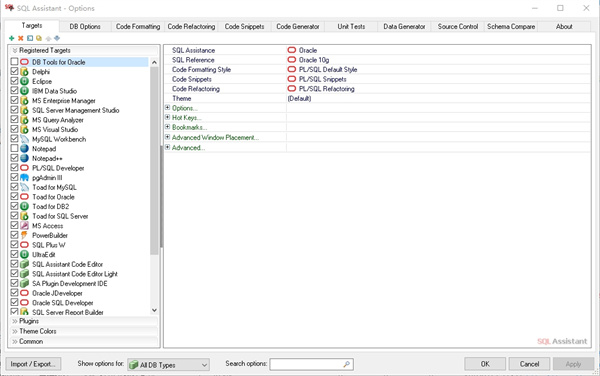Click inside the Search options field
The image size is (600, 376).
click(x=311, y=364)
